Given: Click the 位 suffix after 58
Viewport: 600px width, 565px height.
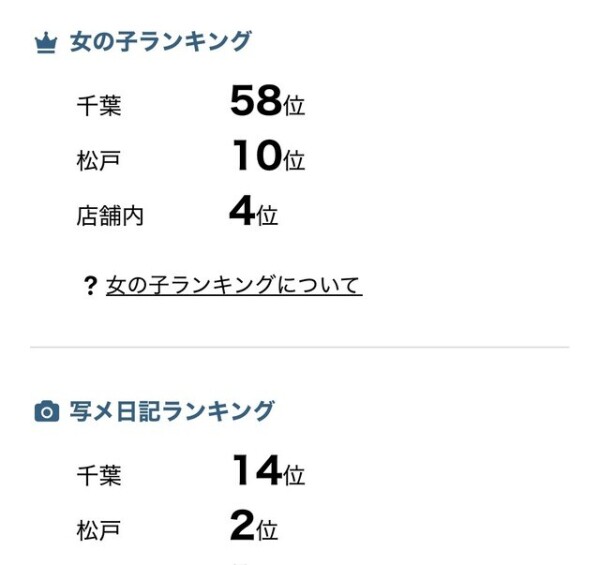Looking at the screenshot, I should click(x=294, y=106).
